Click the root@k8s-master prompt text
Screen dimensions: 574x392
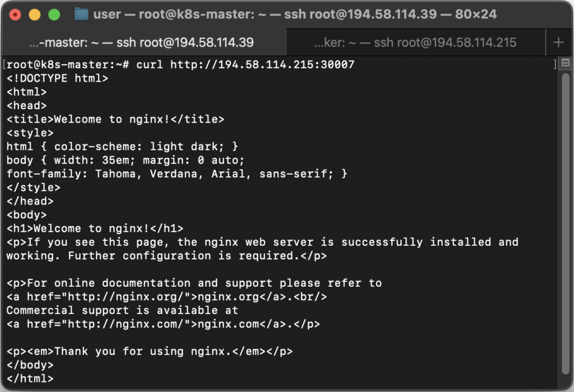click(x=67, y=65)
